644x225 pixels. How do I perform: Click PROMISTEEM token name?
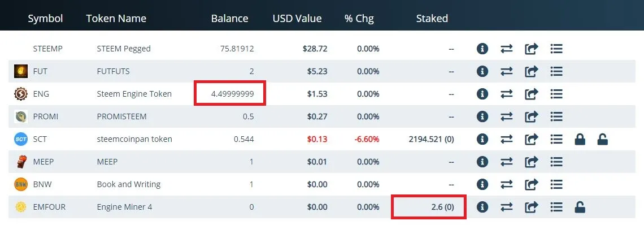point(121,116)
